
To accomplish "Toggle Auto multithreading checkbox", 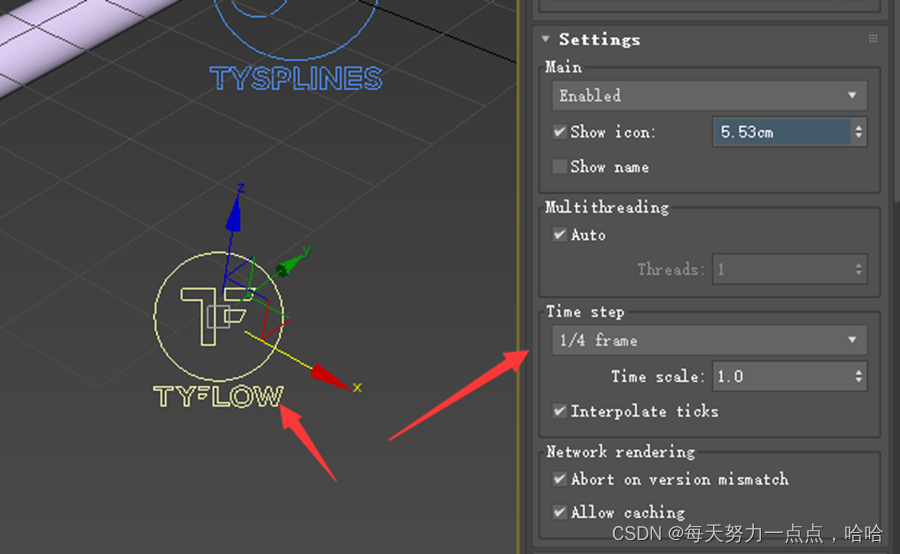I will point(559,234).
